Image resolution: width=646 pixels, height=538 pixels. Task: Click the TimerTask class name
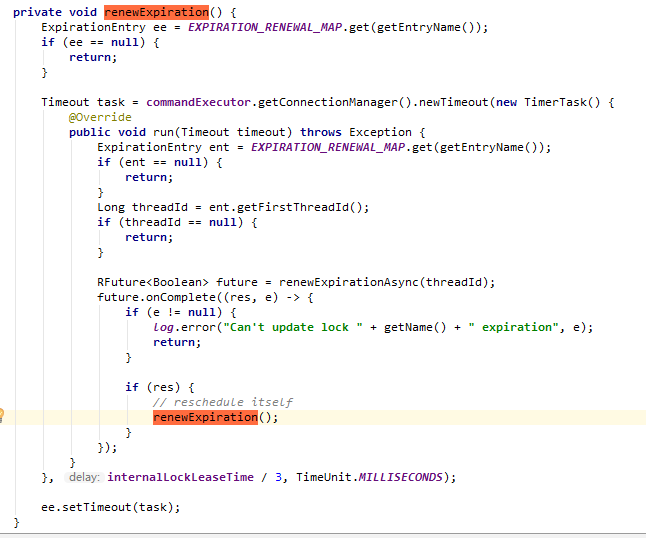coord(555,102)
